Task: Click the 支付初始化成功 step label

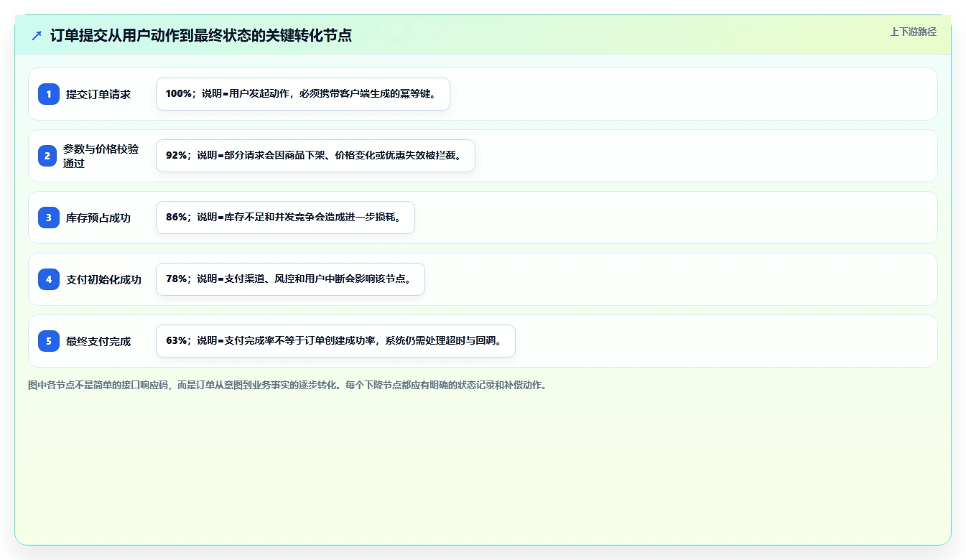Action: pyautogui.click(x=103, y=279)
